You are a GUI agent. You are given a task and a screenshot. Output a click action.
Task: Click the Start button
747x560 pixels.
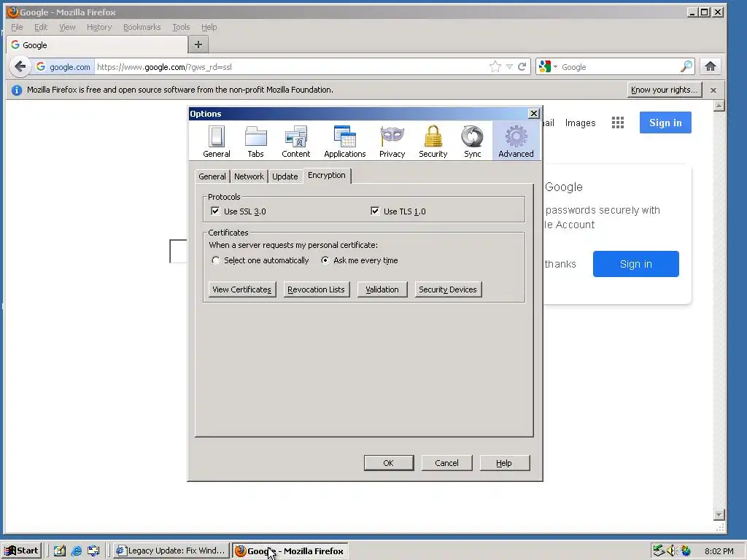pos(21,551)
